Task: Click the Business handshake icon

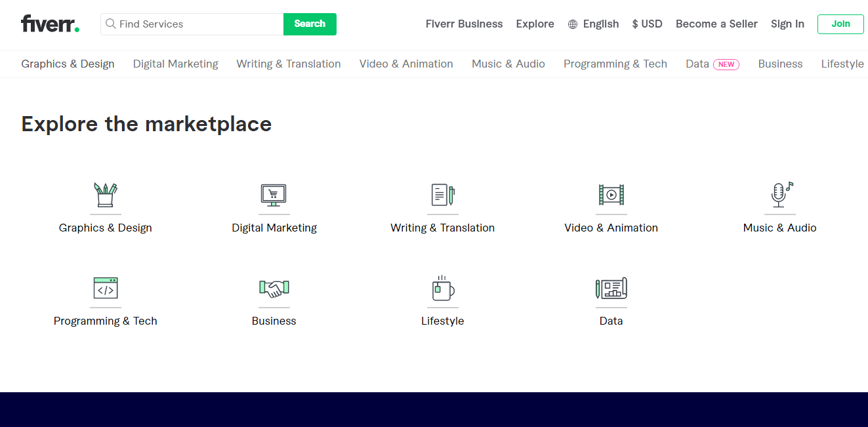Action: pos(274,288)
